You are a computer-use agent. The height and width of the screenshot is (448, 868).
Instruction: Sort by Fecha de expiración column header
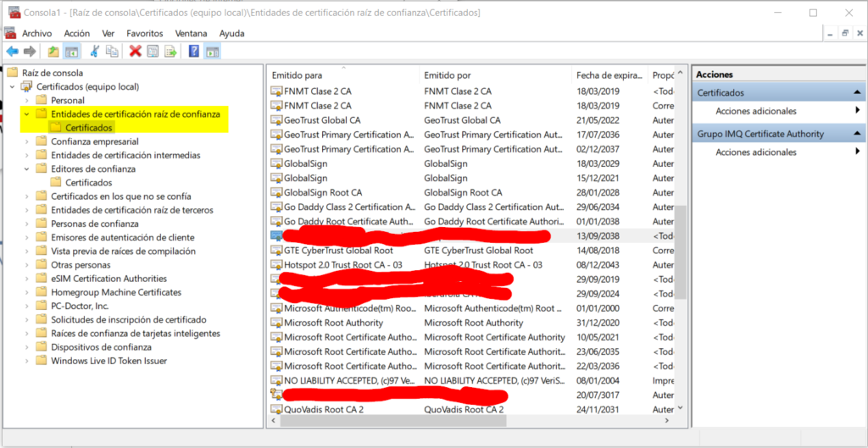coord(610,75)
